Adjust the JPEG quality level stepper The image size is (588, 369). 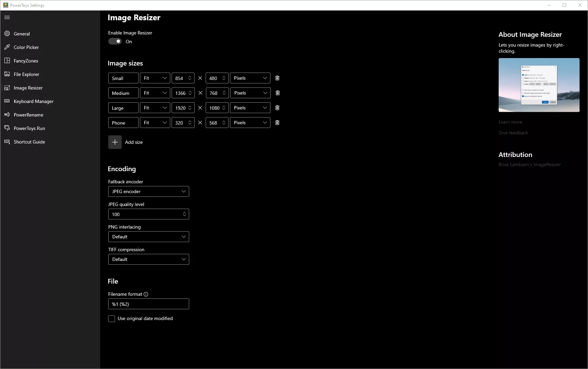pos(184,214)
